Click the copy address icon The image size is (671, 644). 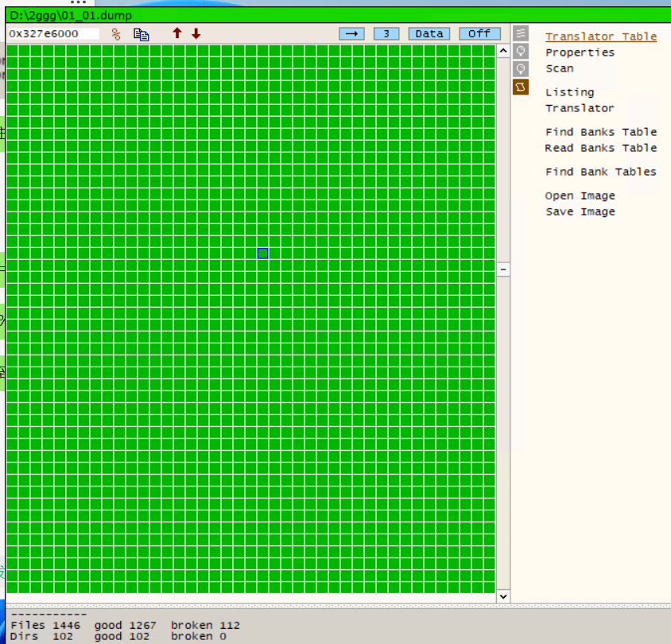point(142,34)
